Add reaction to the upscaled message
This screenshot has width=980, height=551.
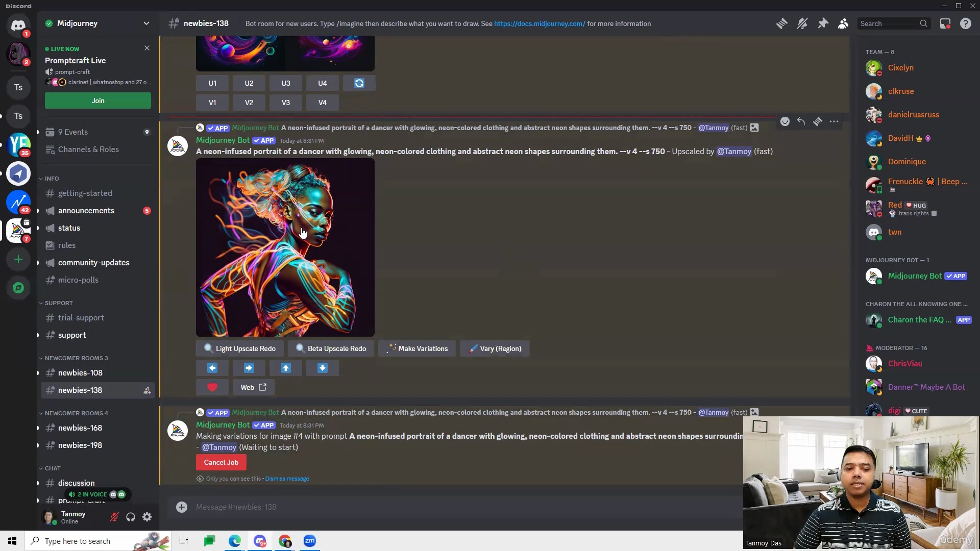(785, 121)
